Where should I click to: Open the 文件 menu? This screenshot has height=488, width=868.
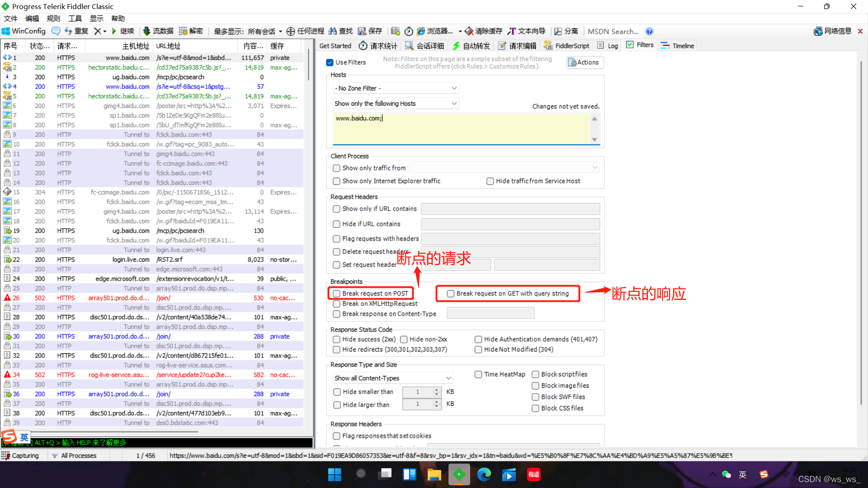point(10,19)
